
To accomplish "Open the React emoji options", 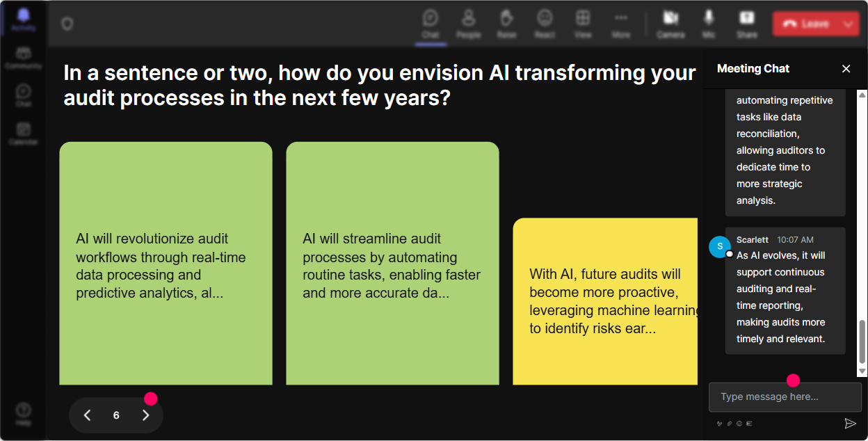I will point(545,24).
